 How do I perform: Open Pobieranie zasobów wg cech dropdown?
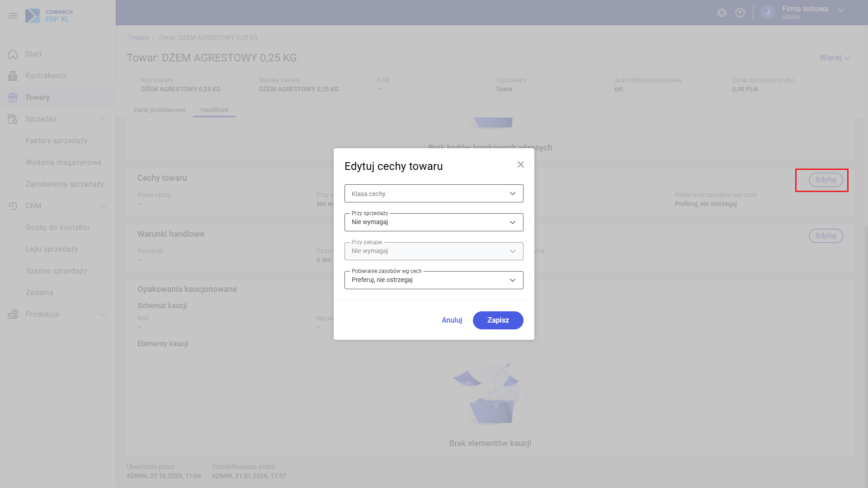(x=434, y=280)
